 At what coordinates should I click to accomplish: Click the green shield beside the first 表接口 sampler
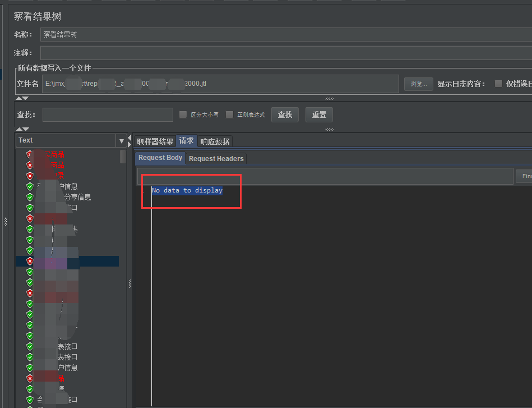[30, 346]
